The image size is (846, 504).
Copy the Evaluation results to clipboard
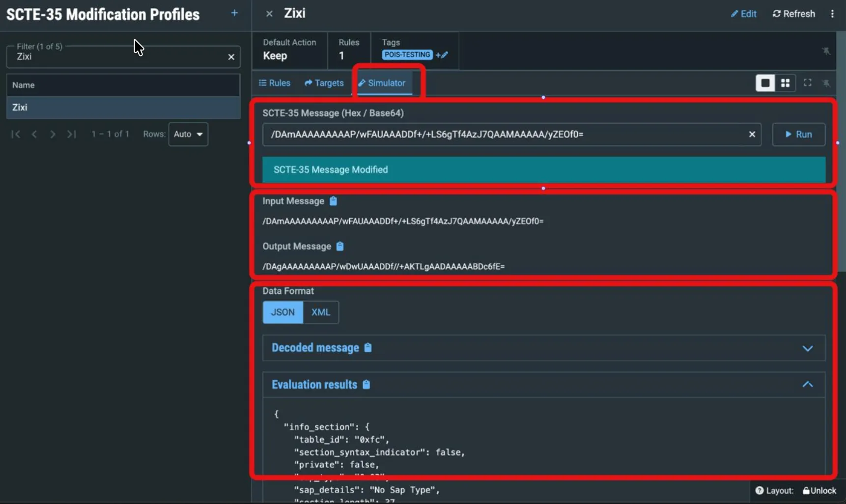click(x=366, y=384)
